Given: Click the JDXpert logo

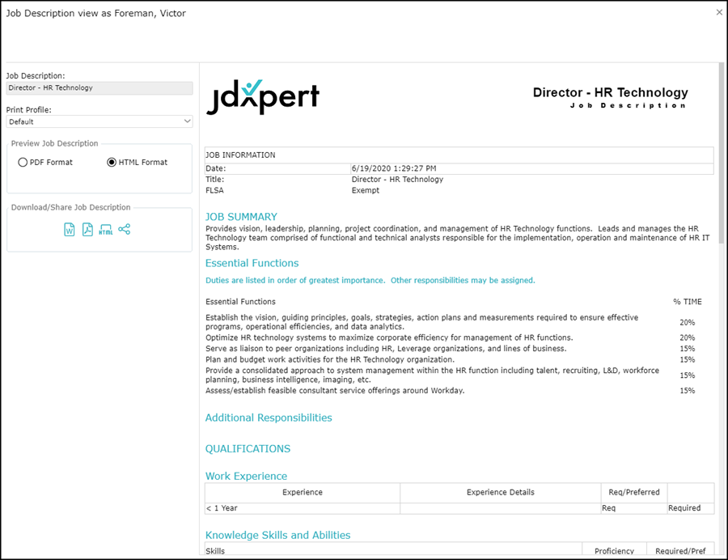Looking at the screenshot, I should tap(263, 96).
